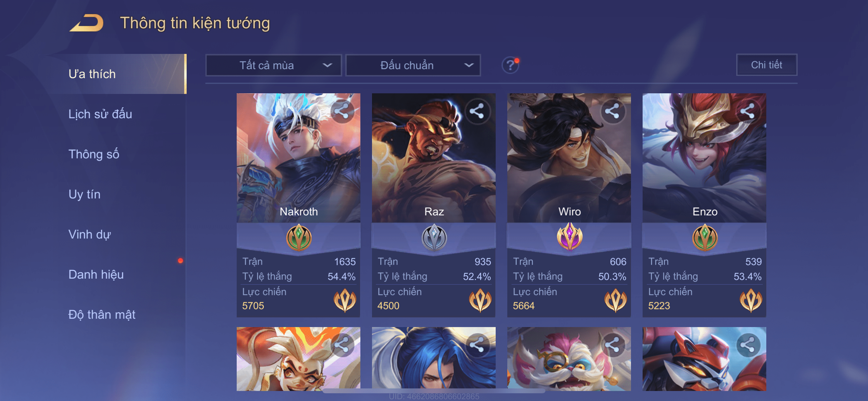
Task: Go back using the golden arrow icon
Action: [87, 23]
